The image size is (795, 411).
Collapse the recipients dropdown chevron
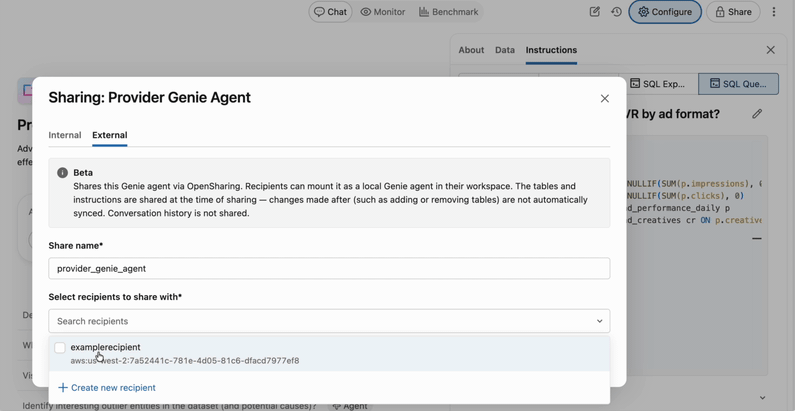pyautogui.click(x=599, y=321)
